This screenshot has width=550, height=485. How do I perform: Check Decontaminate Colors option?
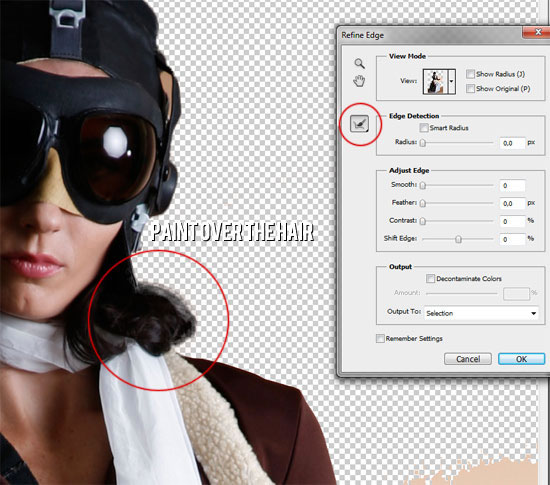point(430,278)
